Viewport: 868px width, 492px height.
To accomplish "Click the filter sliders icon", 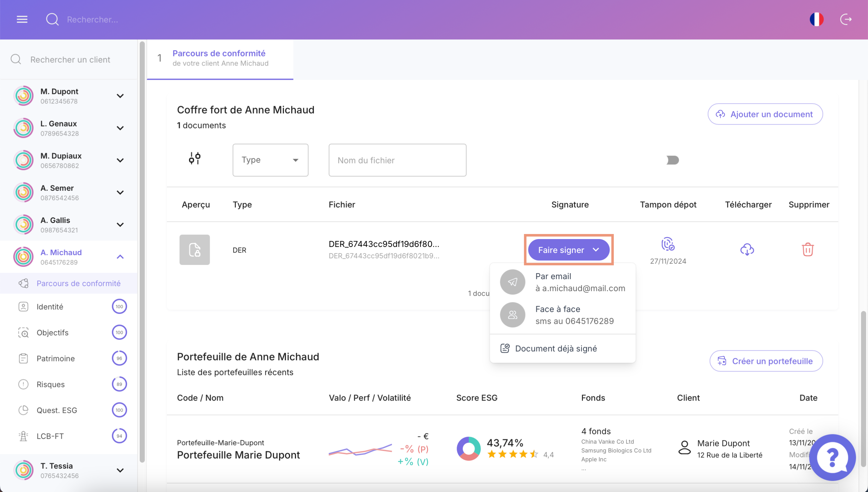I will (x=195, y=158).
